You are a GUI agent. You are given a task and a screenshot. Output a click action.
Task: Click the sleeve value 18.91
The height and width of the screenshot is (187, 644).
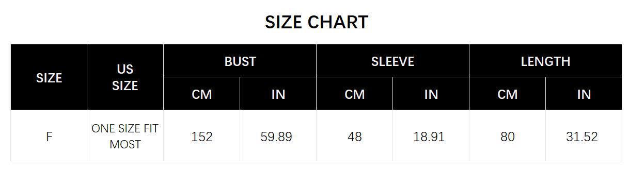coord(429,137)
